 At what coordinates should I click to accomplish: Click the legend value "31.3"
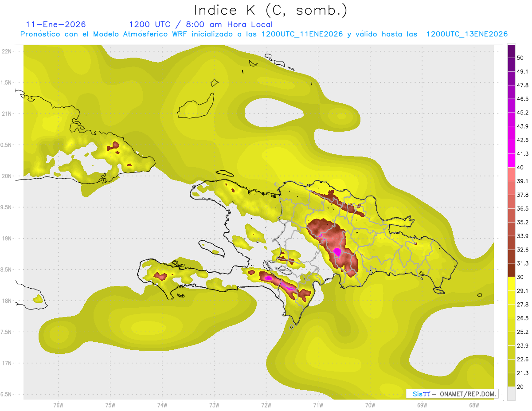coord(522,263)
